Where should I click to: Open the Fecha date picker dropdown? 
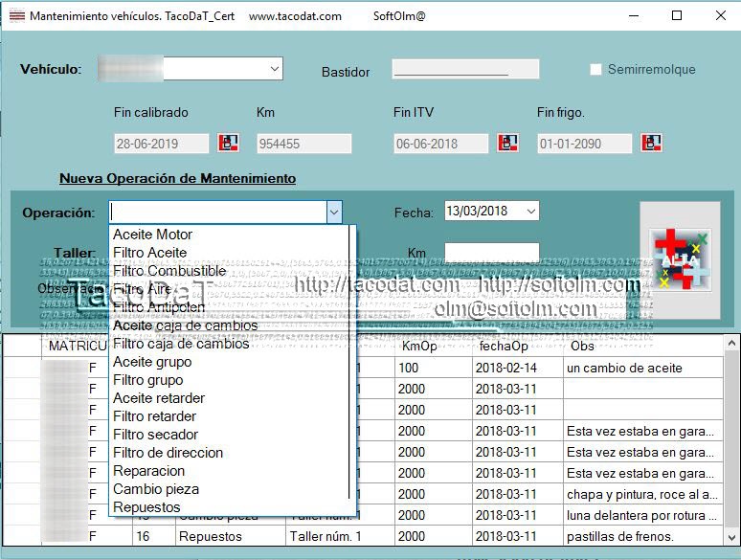pos(531,212)
